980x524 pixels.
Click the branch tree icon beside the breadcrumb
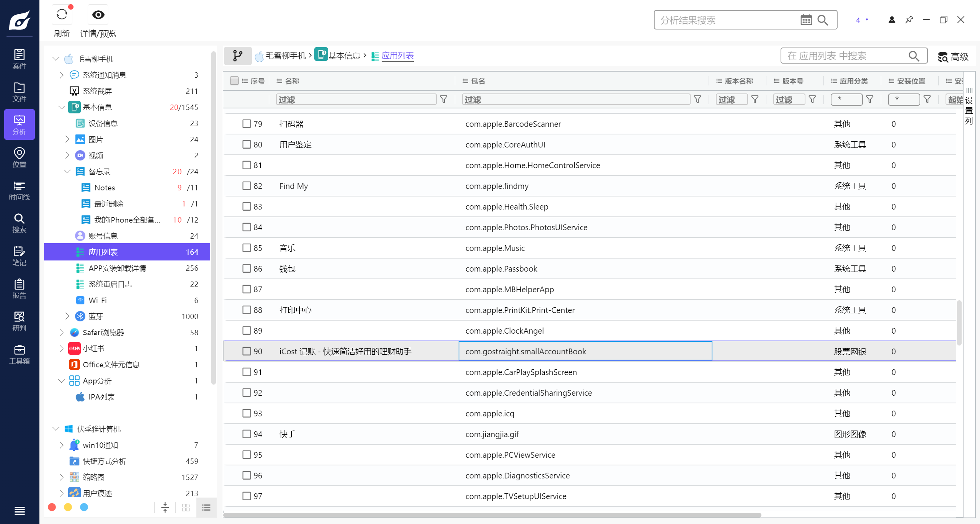pos(238,56)
